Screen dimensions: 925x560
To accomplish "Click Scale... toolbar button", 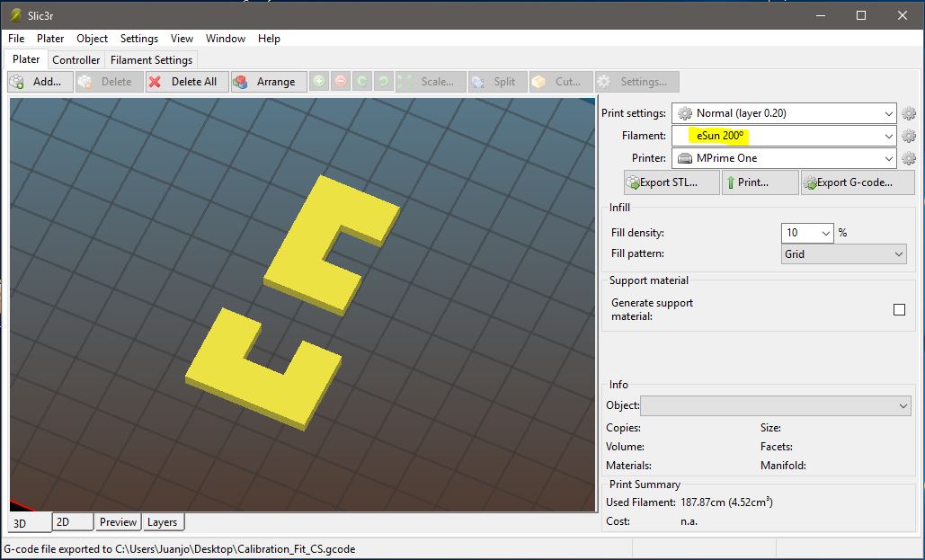I will 431,82.
